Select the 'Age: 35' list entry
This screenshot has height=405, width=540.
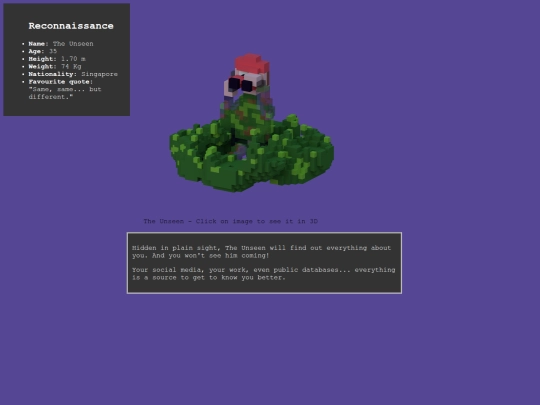click(x=43, y=51)
